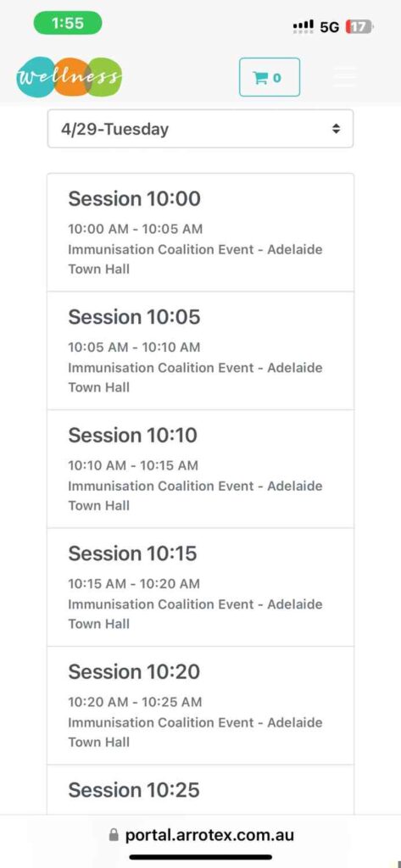Tap the 10:15 AM - 10:20 AM time range

coord(134,584)
